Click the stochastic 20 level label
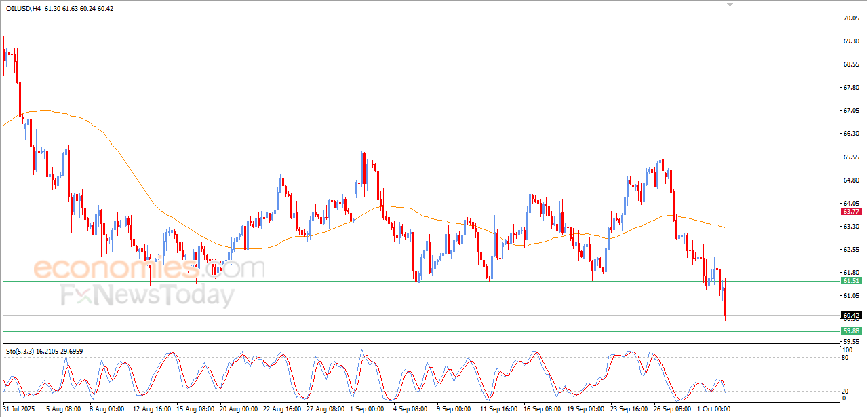The height and width of the screenshot is (418, 868). [x=844, y=391]
